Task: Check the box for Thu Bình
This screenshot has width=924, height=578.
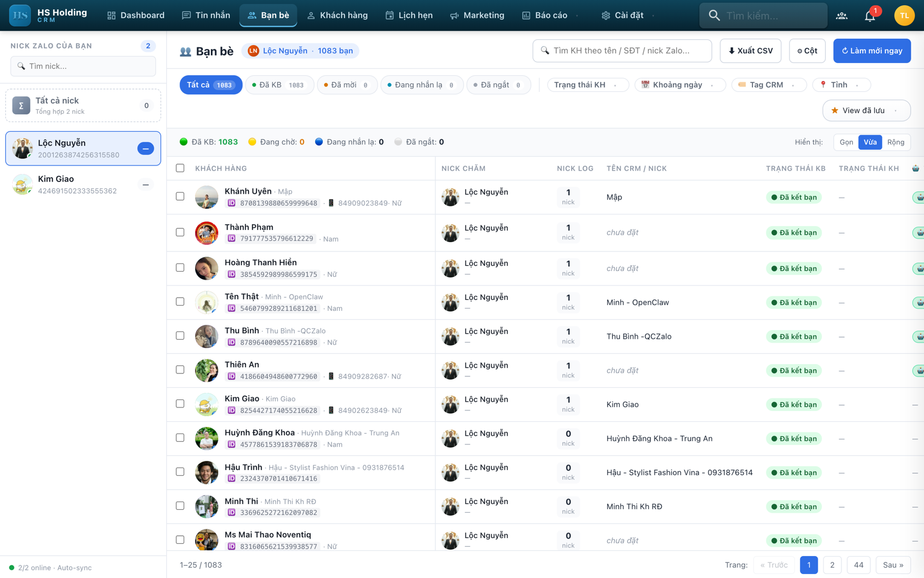Action: 180,336
